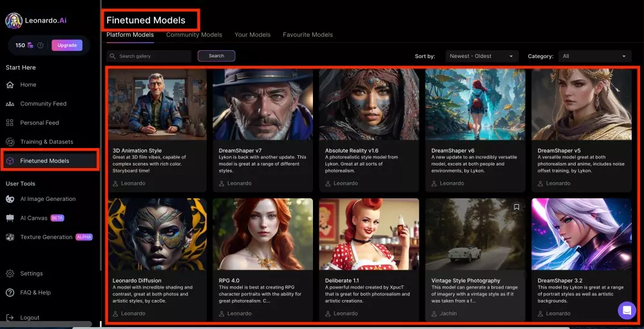Open the Absolute Reality v1.6 thumbnail
Screen dimensions: 644x329
[x=369, y=104]
